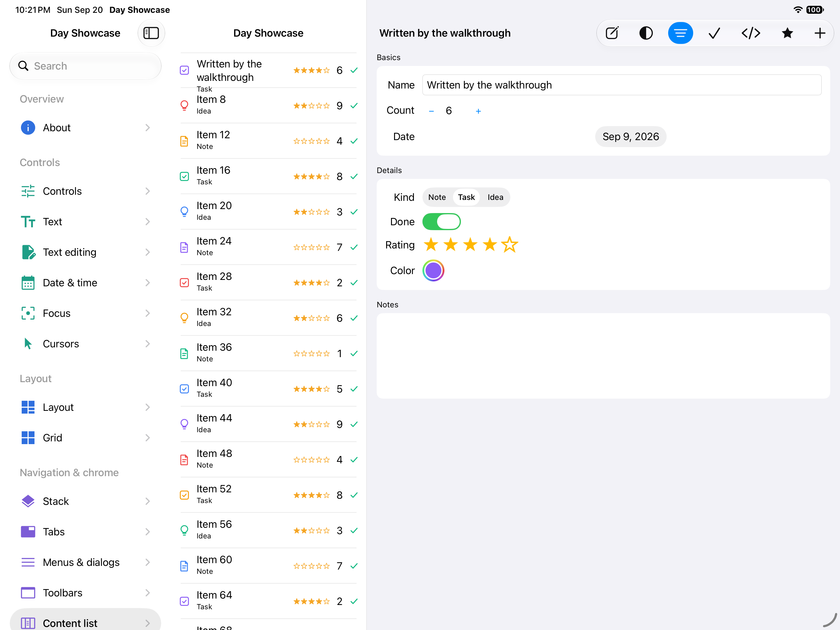
Task: Expand the Stack row chevron
Action: pyautogui.click(x=148, y=501)
